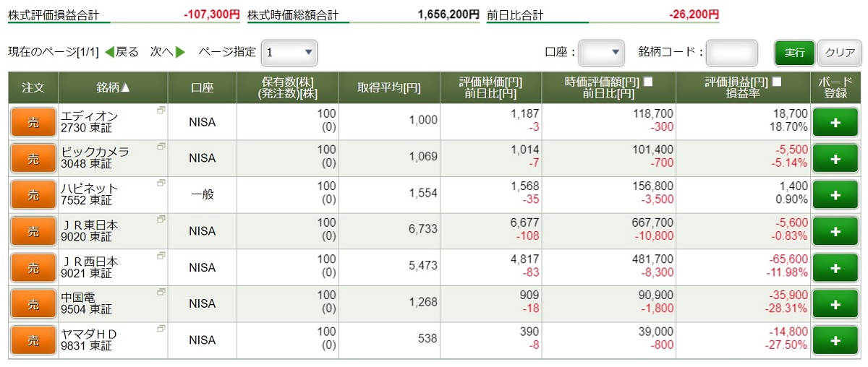Toggle checkbox next to 時価評価額 header
The image size is (868, 367).
coord(648,82)
